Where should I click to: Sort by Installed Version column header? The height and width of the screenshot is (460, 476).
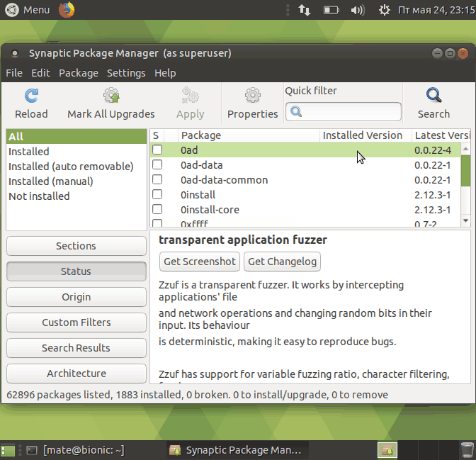coord(365,135)
